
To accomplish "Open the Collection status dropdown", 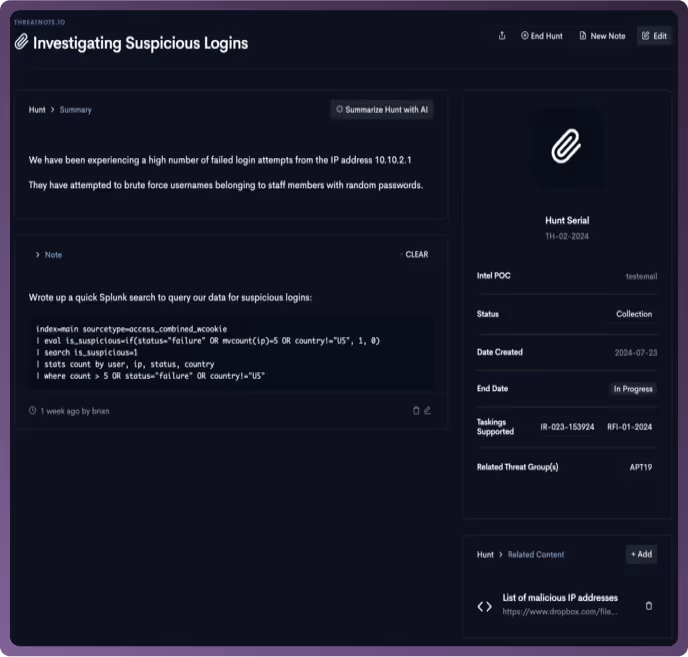I will pos(634,314).
